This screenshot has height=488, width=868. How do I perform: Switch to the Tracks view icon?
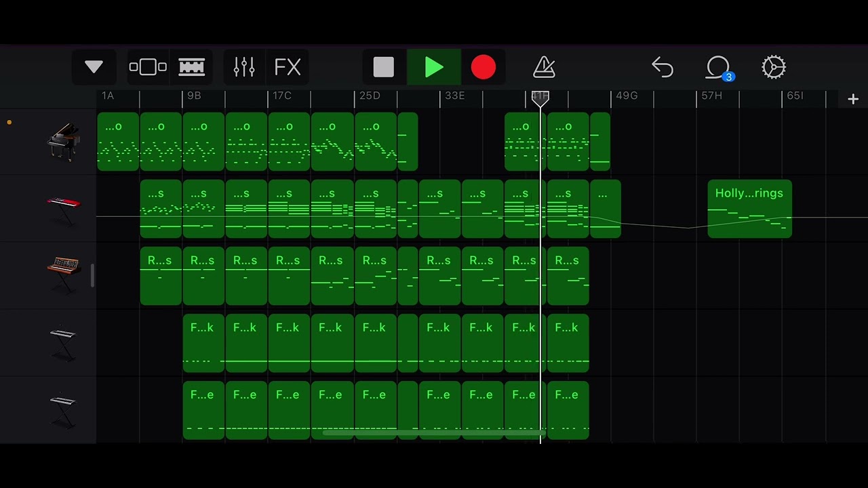coord(191,67)
